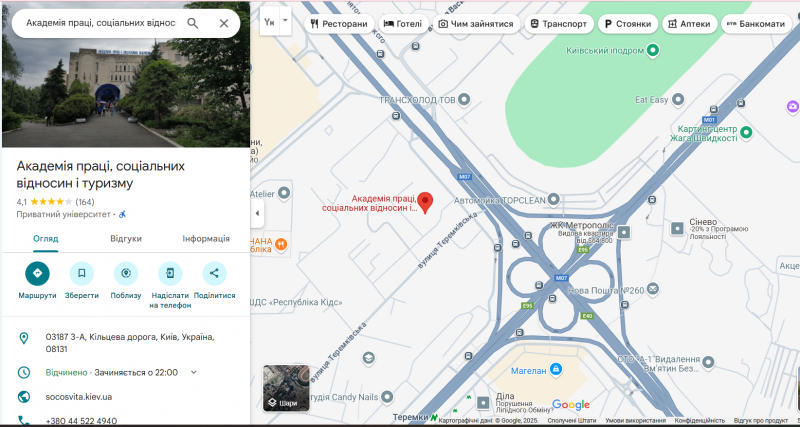Open the language selector dropdown arrow
The width and height of the screenshot is (800, 427).
[x=285, y=20]
